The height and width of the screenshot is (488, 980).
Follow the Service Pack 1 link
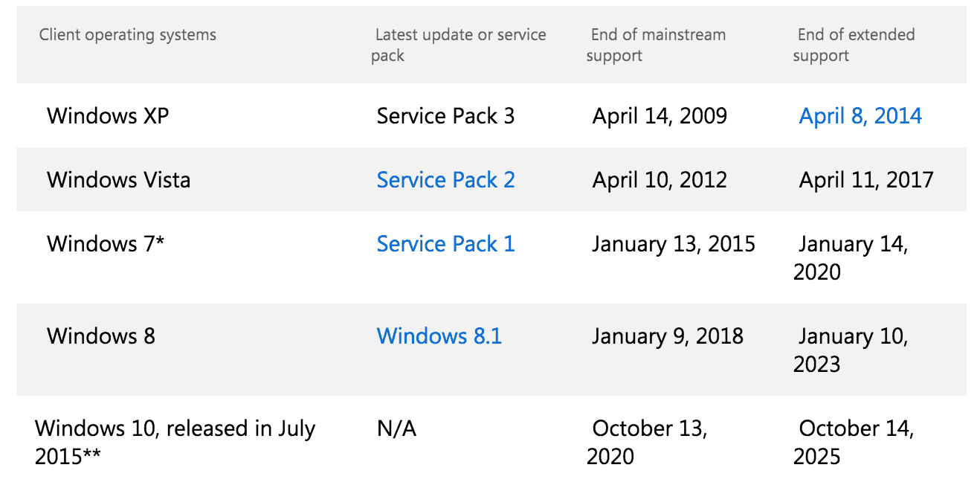click(x=445, y=244)
